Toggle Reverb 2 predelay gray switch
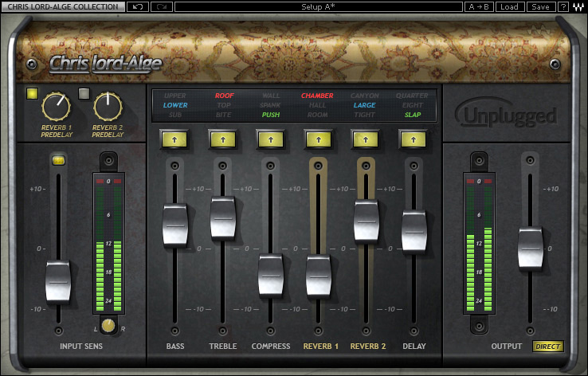 point(84,93)
